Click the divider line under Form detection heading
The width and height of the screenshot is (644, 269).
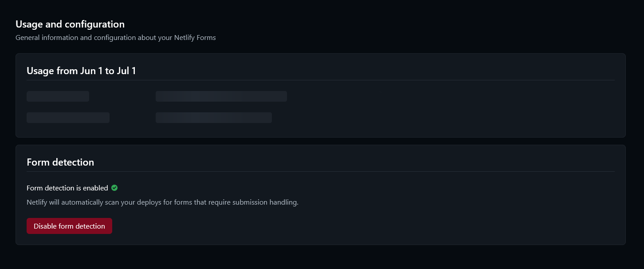(x=321, y=171)
